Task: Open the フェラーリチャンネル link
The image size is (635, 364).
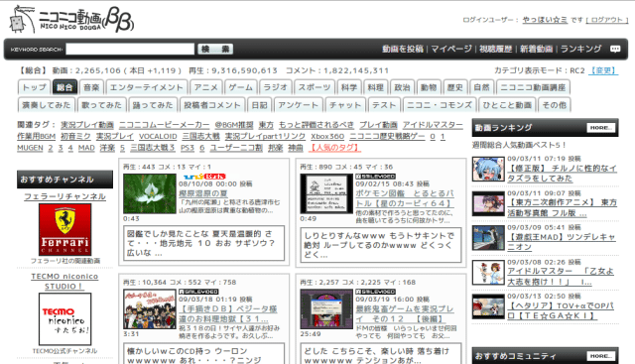Action: (x=64, y=196)
